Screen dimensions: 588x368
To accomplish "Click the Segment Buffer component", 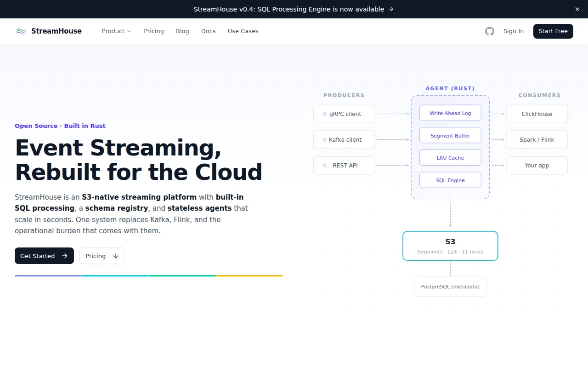I will coord(450,136).
